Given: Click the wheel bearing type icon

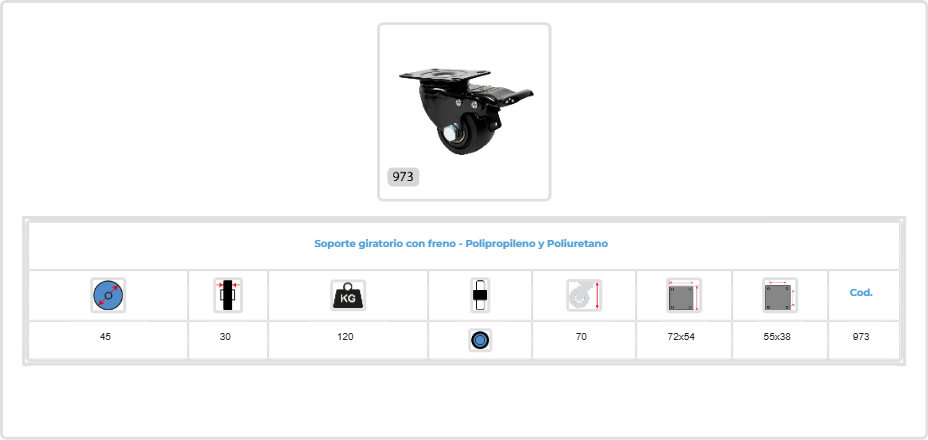Looking at the screenshot, I should point(480,295).
